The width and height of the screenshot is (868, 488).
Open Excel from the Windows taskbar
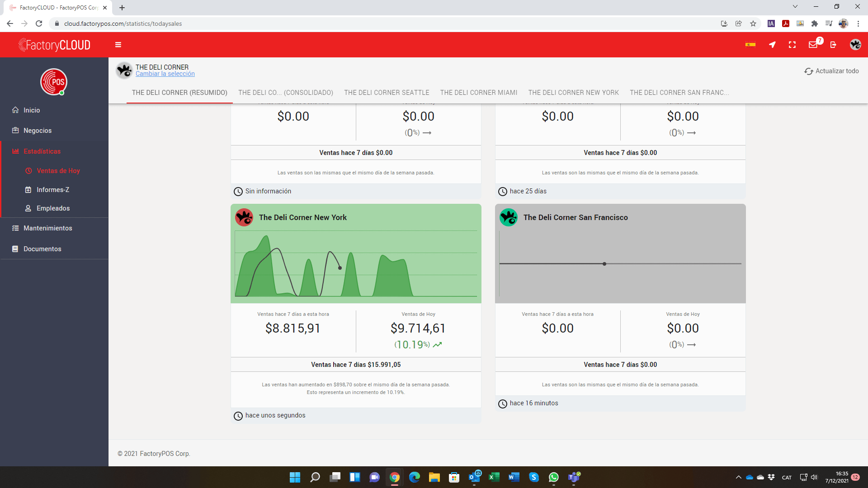pyautogui.click(x=494, y=477)
